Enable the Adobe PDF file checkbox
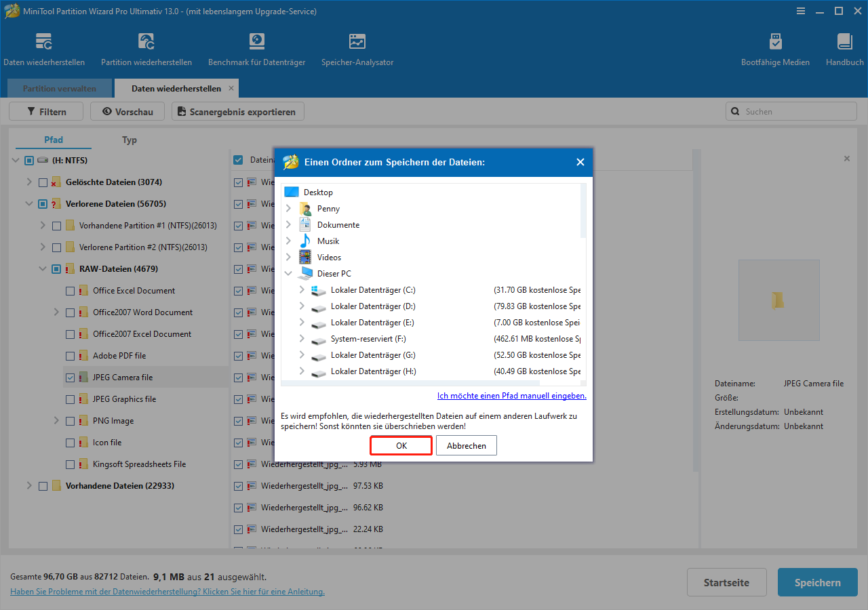 [x=70, y=355]
